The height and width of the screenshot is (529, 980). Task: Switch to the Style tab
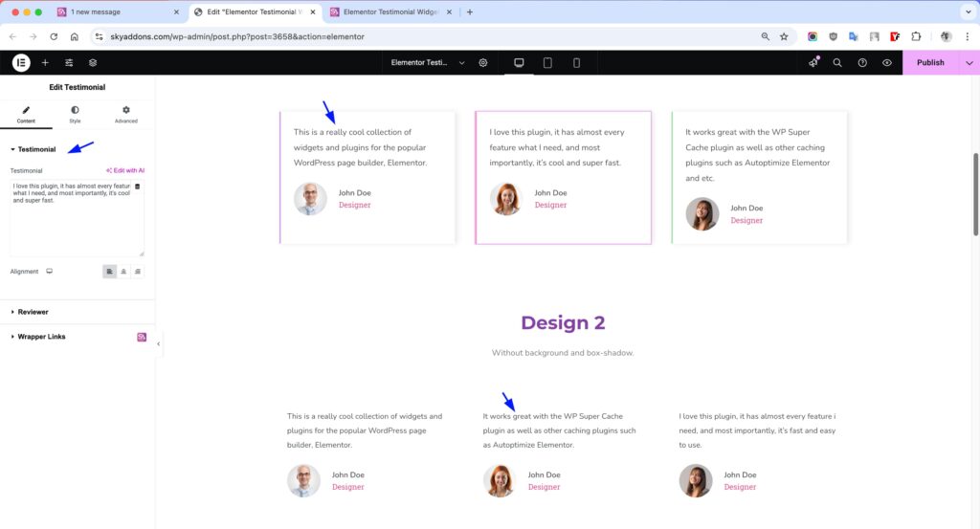coord(75,114)
